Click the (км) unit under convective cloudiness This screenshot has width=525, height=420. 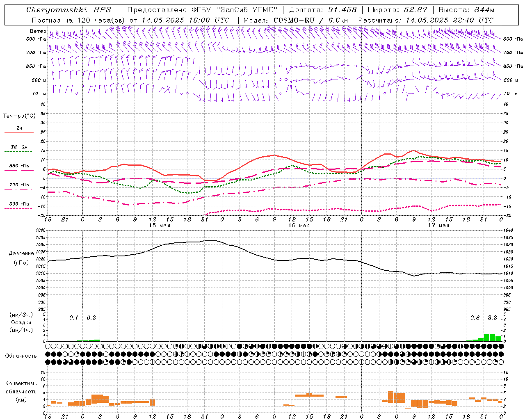click(x=21, y=399)
